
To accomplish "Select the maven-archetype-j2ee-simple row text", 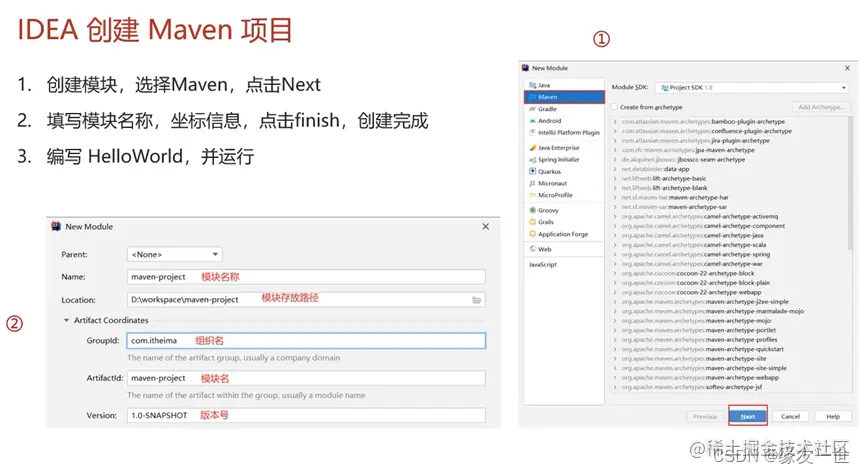I will point(705,302).
